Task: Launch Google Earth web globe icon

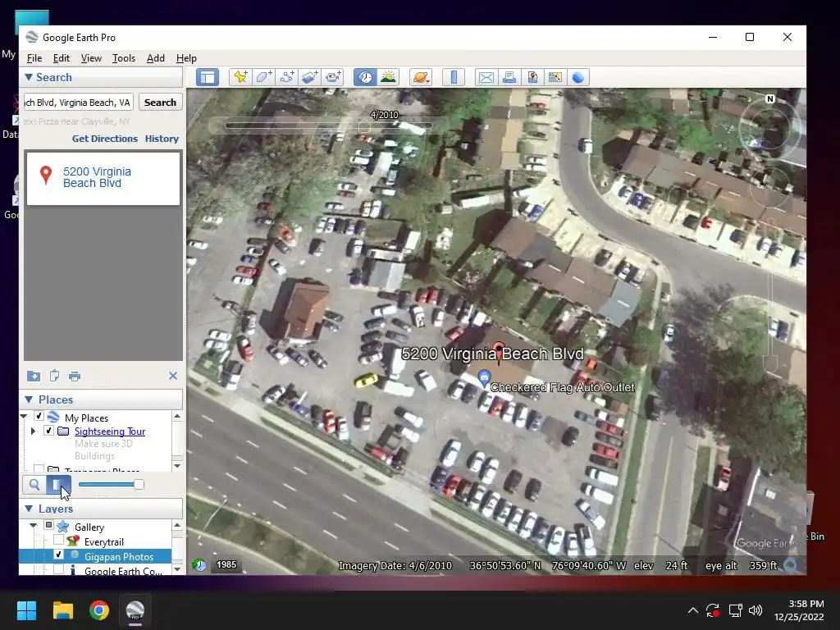Action: 578,77
